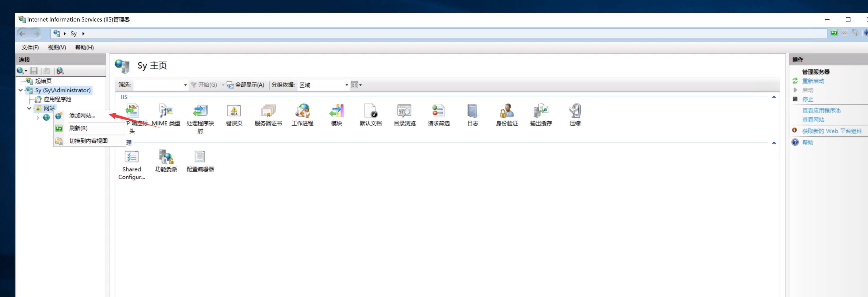The width and height of the screenshot is (868, 297).
Task: Collapse the IIS section group
Action: [774, 97]
